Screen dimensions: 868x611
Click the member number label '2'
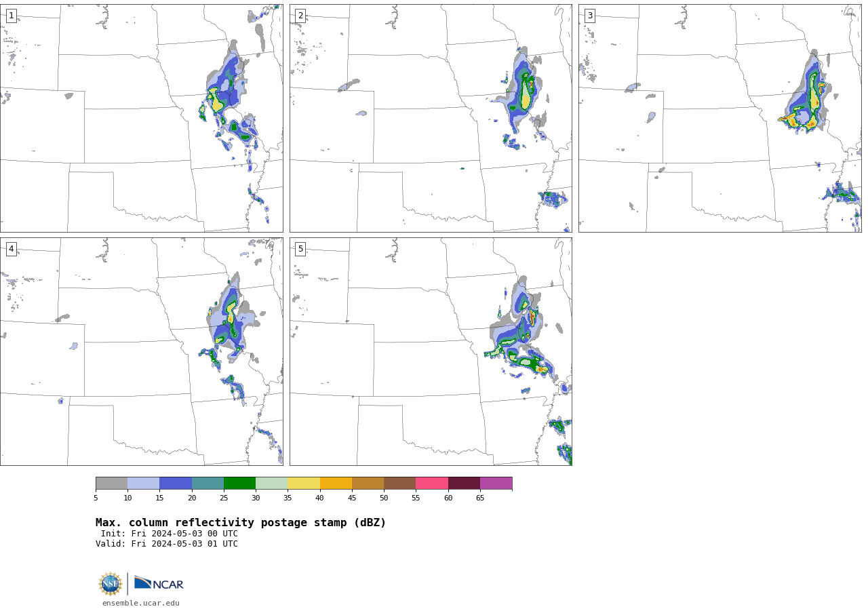coord(300,16)
